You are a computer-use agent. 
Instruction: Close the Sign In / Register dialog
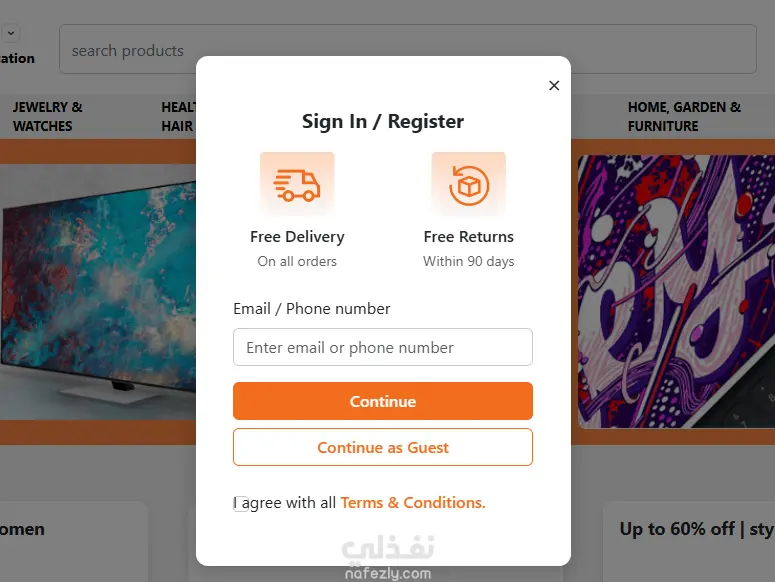click(554, 86)
